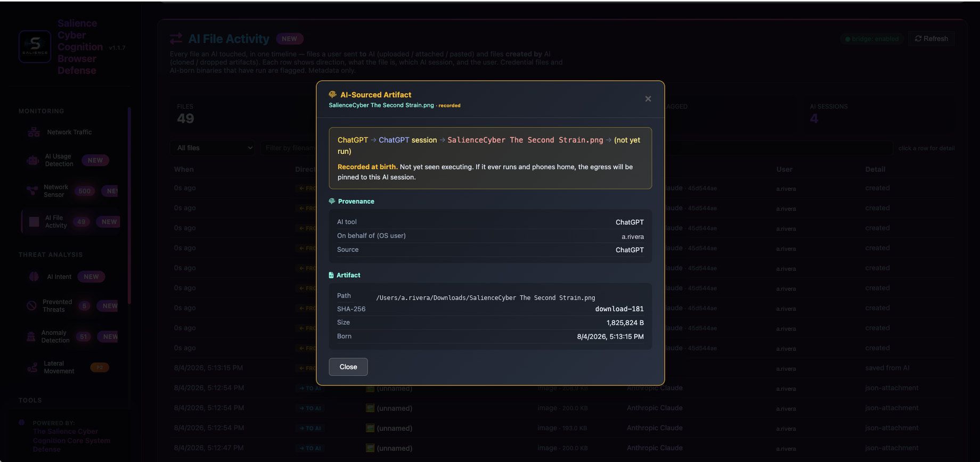Viewport: 980px width, 462px height.
Task: Click the sidebar scrollbar
Action: coord(129,205)
